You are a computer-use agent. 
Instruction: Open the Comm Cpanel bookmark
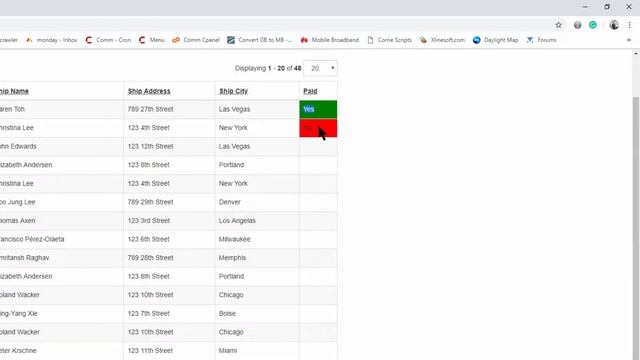[x=196, y=40]
